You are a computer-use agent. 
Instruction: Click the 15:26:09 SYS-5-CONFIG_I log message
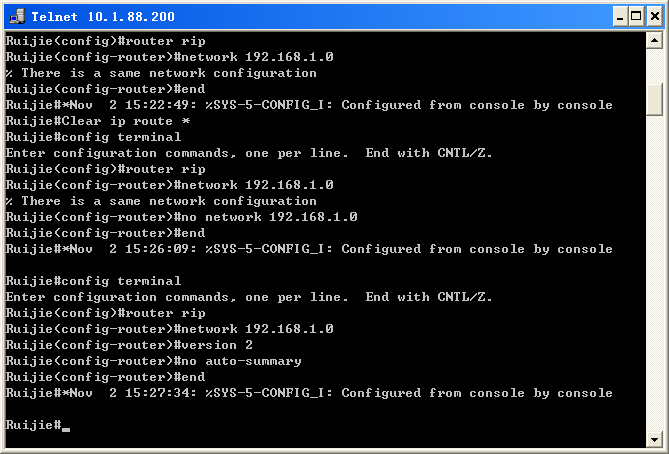tap(308, 249)
